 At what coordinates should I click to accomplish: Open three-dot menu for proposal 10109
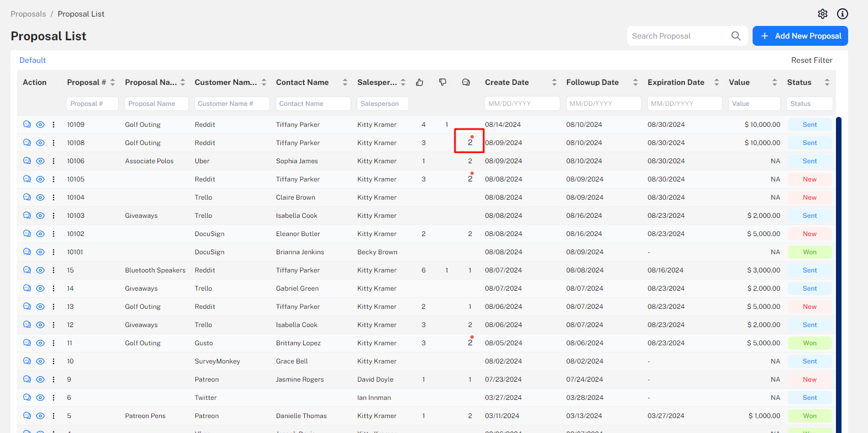click(x=54, y=125)
